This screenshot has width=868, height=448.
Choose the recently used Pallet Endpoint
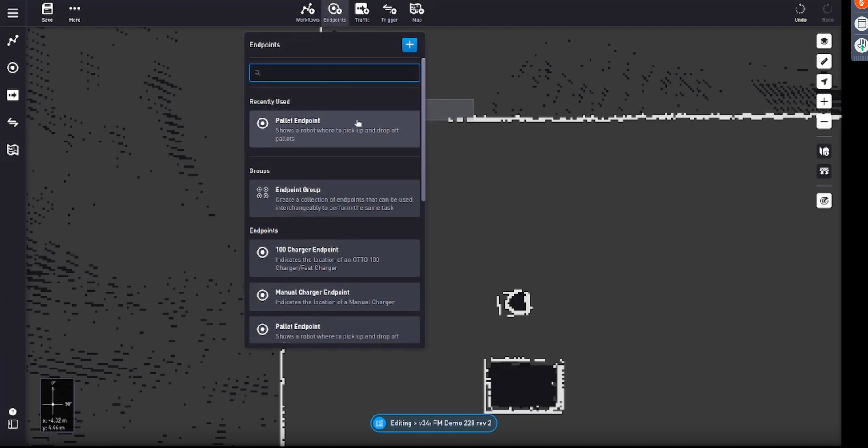(335, 129)
